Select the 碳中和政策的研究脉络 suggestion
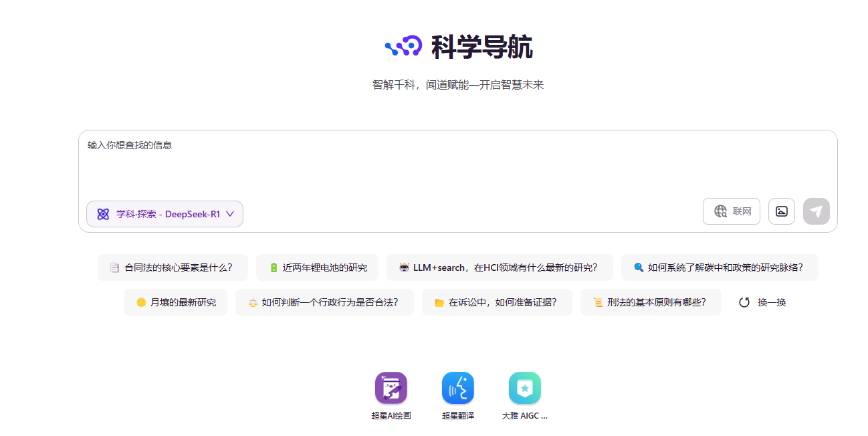Screen dimensions: 868x436 pos(719,267)
